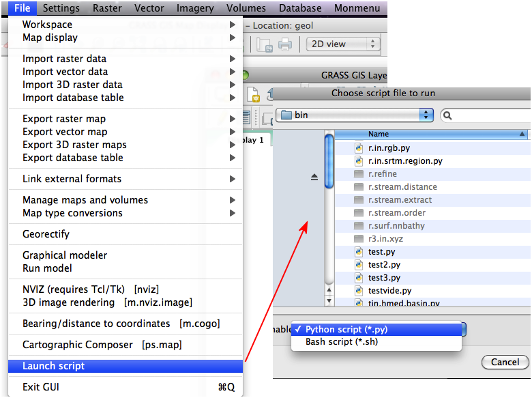Screen dimensions: 532x398
Task: Click the eject icon in the dialog sidebar
Action: pos(314,177)
